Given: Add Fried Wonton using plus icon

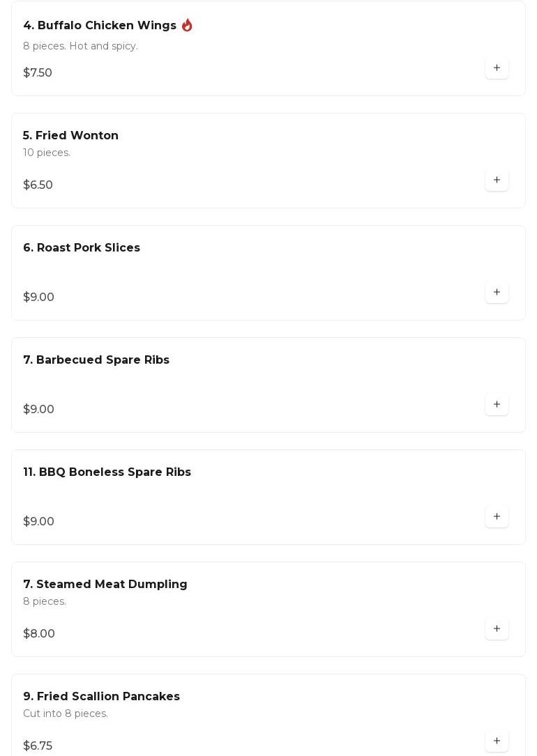Looking at the screenshot, I should 497,180.
